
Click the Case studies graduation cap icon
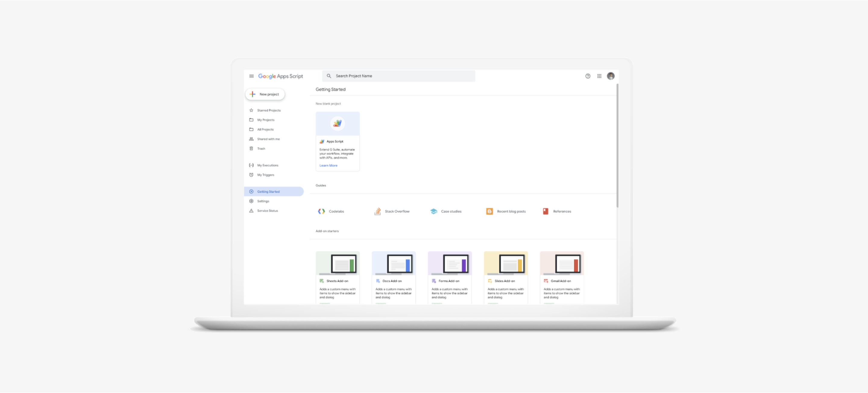coord(434,212)
